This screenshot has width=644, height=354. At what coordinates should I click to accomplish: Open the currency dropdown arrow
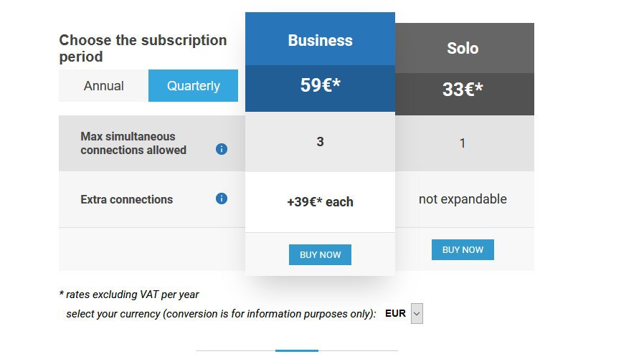417,314
